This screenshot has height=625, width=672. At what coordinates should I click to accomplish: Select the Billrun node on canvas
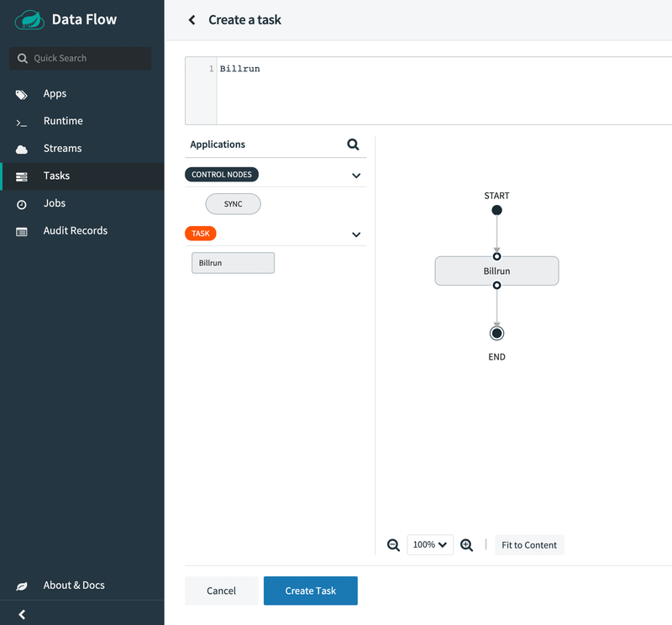(496, 271)
